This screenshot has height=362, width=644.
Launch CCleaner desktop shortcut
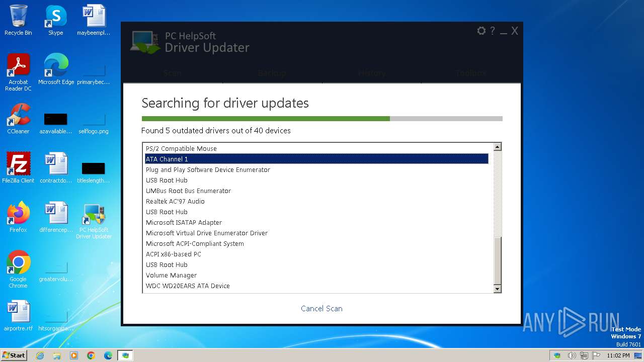point(18,119)
